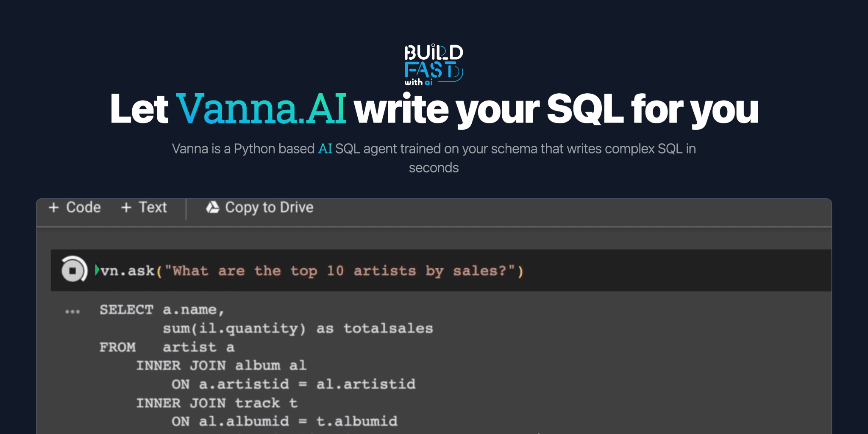Click the highlighted AI word in the subtitle

point(325,149)
